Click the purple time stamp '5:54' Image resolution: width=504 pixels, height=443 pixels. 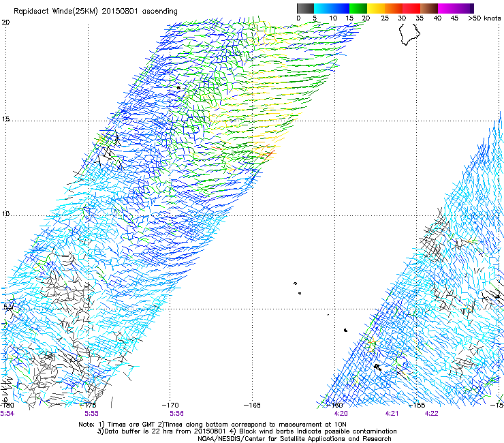point(7,414)
